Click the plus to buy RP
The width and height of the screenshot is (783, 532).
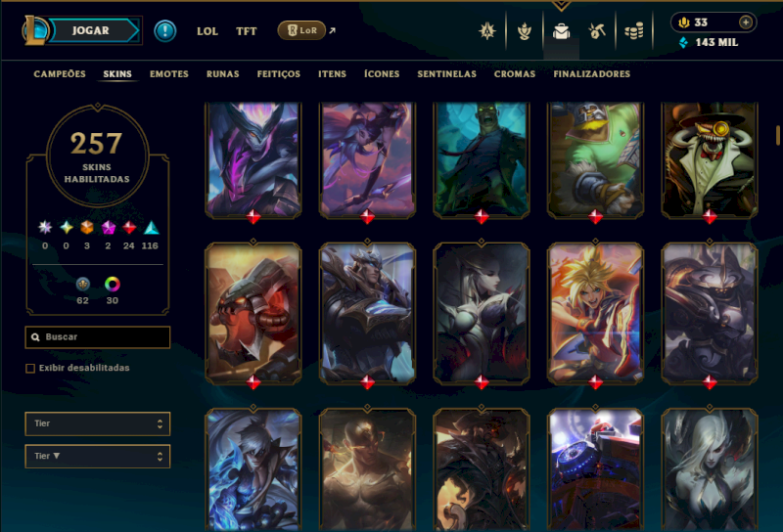pyautogui.click(x=746, y=22)
